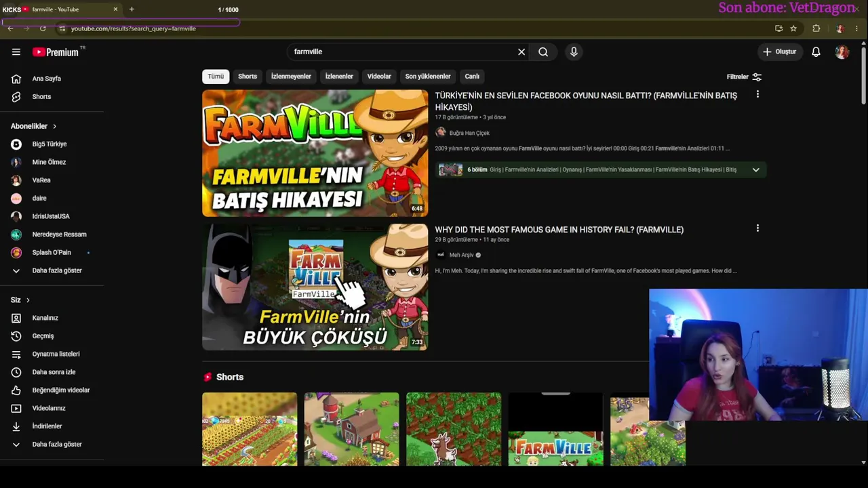
Task: Open the browser extensions puzzle icon
Action: tap(816, 28)
